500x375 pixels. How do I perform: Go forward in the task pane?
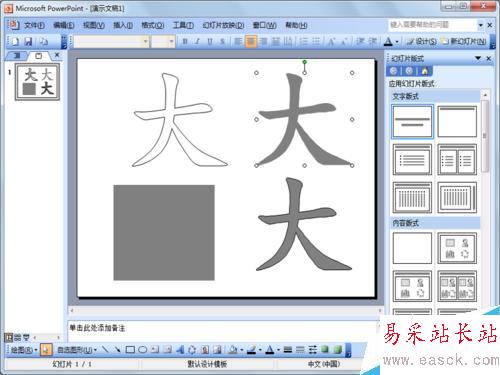click(x=409, y=71)
